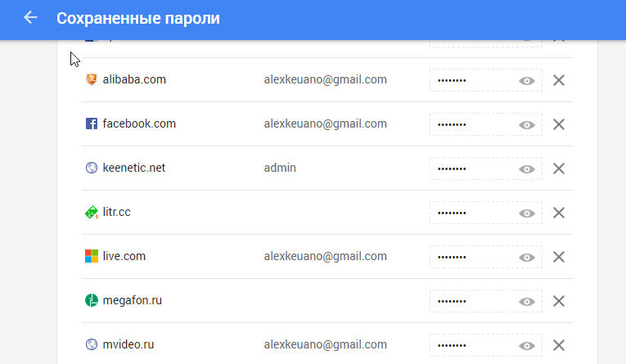
Task: Click the megafon.ru green favicon
Action: point(92,301)
